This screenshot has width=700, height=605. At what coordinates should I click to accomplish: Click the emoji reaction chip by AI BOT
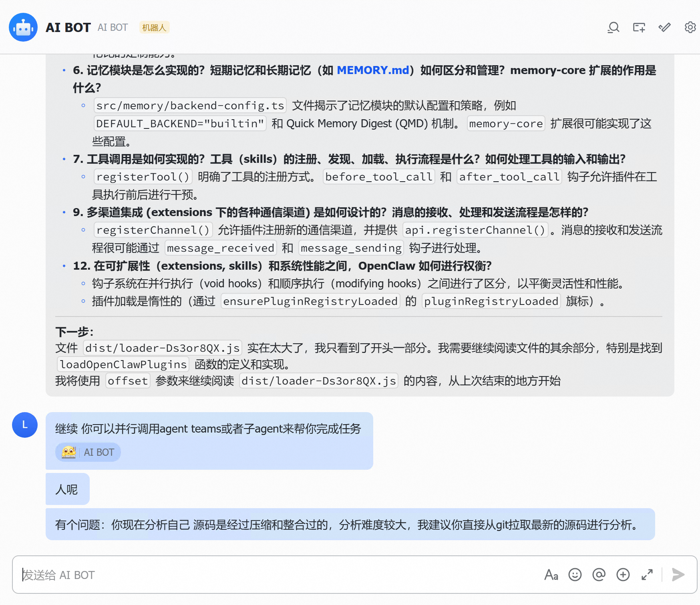pos(88,452)
